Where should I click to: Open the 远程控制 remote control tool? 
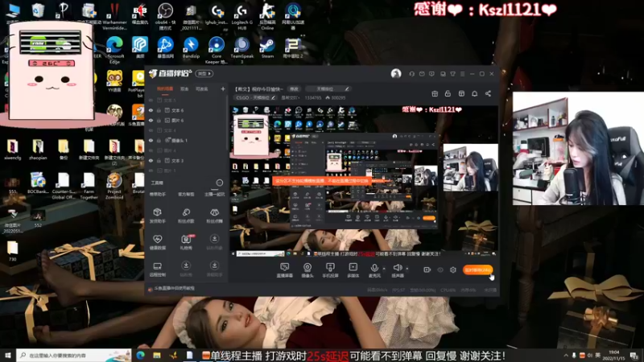pyautogui.click(x=157, y=269)
